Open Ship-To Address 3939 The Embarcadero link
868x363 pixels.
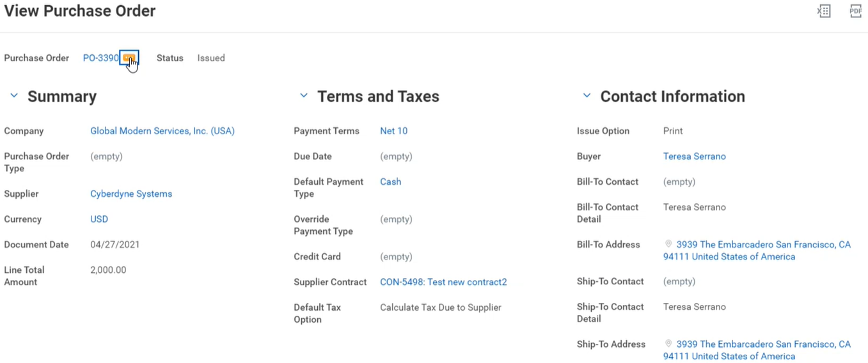click(x=763, y=344)
